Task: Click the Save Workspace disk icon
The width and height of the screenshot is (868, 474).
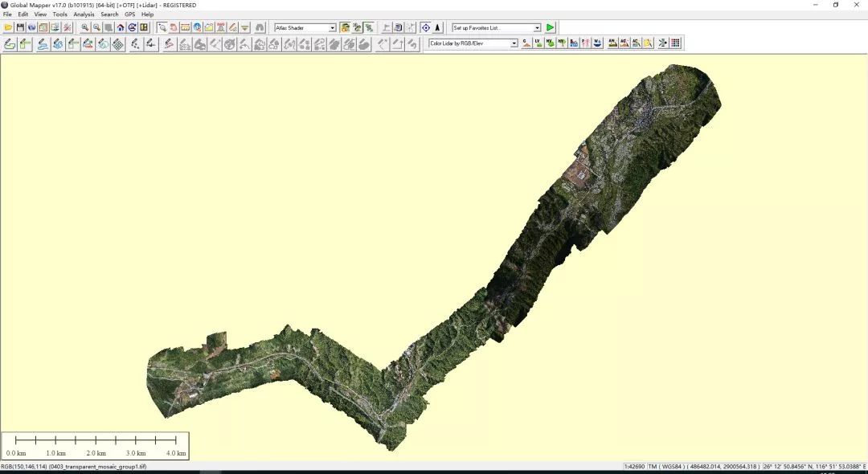Action: [x=20, y=27]
